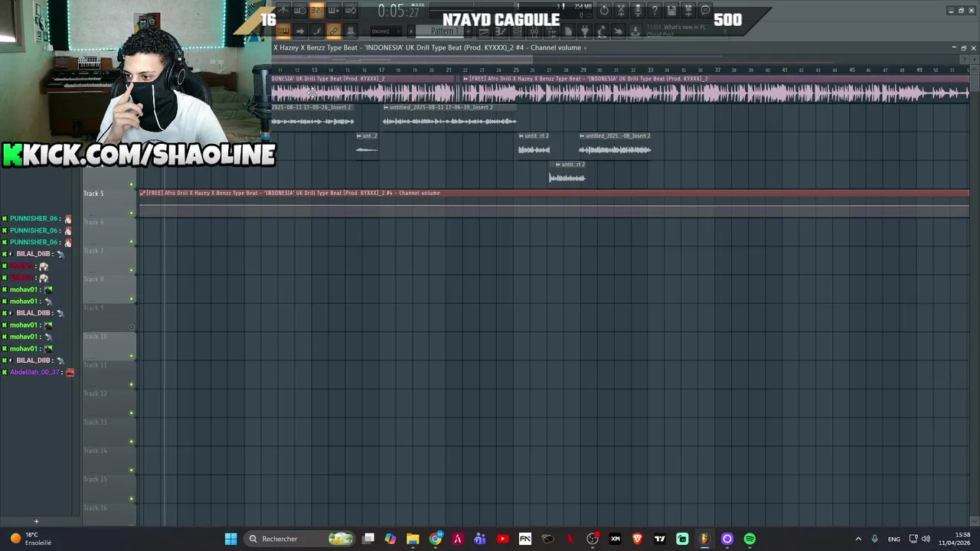980x551 pixels.
Task: Open Microsoft Teams from the taskbar
Action: click(x=480, y=539)
